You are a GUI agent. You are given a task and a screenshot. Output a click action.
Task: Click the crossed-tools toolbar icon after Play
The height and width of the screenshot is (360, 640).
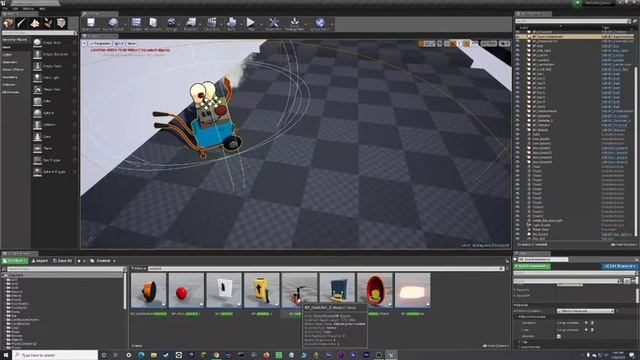point(273,22)
